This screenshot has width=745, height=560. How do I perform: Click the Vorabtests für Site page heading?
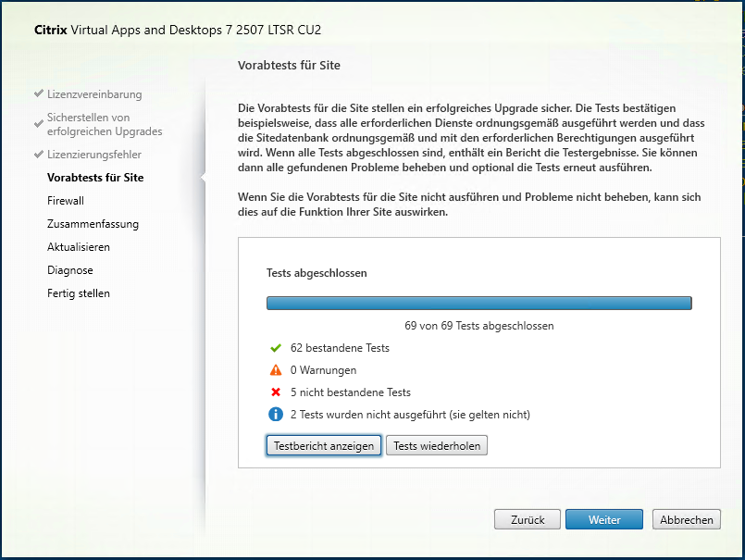click(x=289, y=65)
